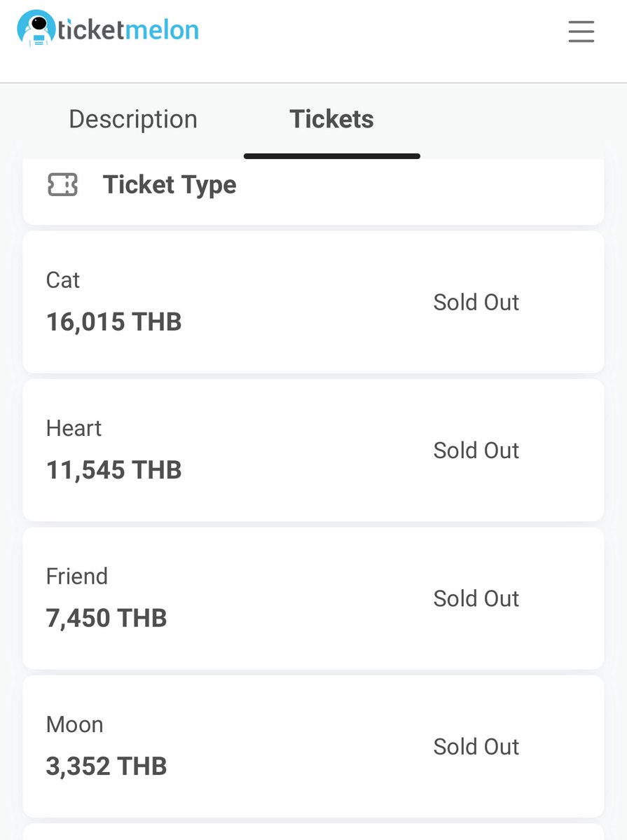Switch to the Description tab
627x840 pixels.
[x=133, y=119]
